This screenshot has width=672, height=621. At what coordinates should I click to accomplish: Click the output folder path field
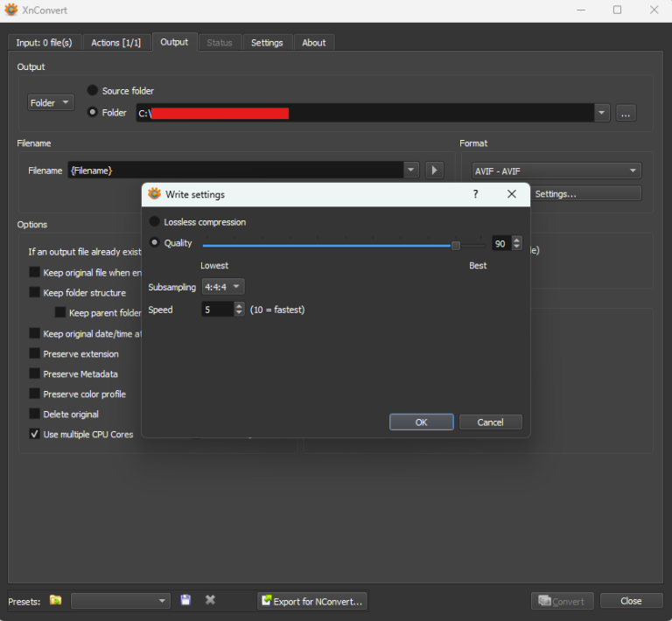[366, 113]
